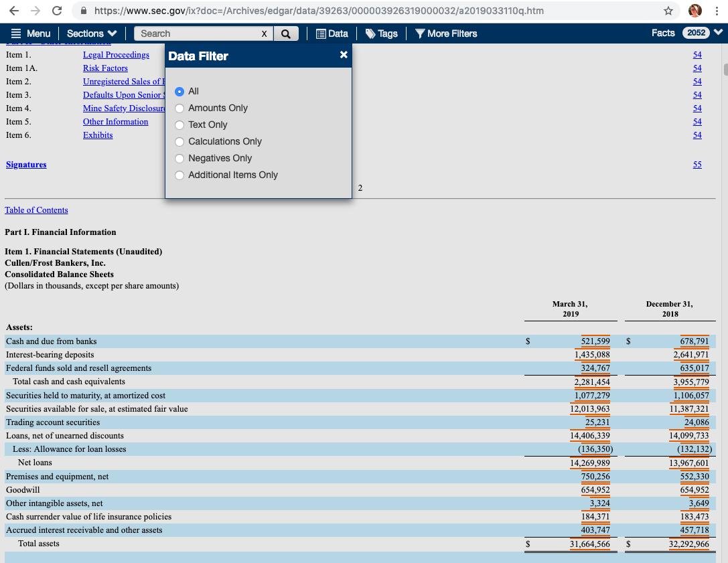This screenshot has height=563, width=728.
Task: Click the search magnifier button
Action: click(286, 33)
